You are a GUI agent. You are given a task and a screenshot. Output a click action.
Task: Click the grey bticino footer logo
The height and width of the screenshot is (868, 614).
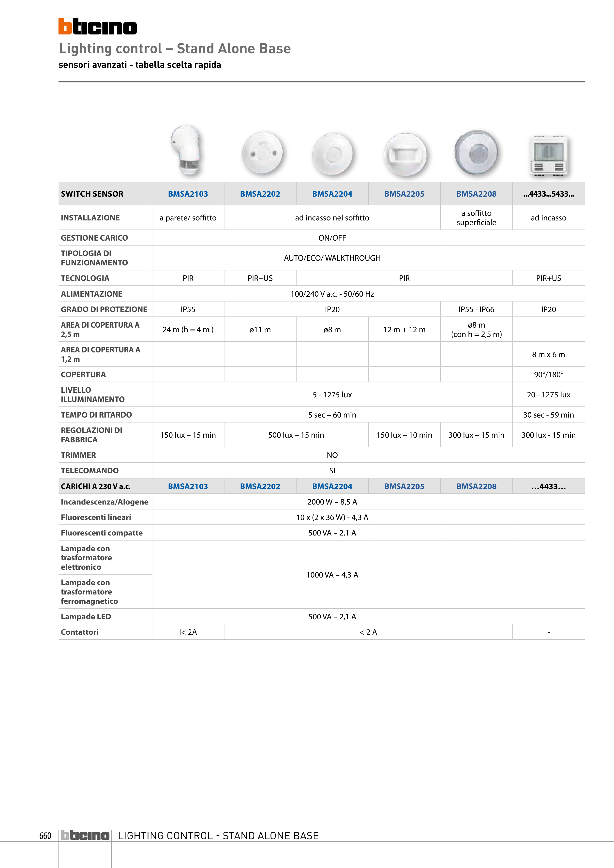click(x=85, y=835)
